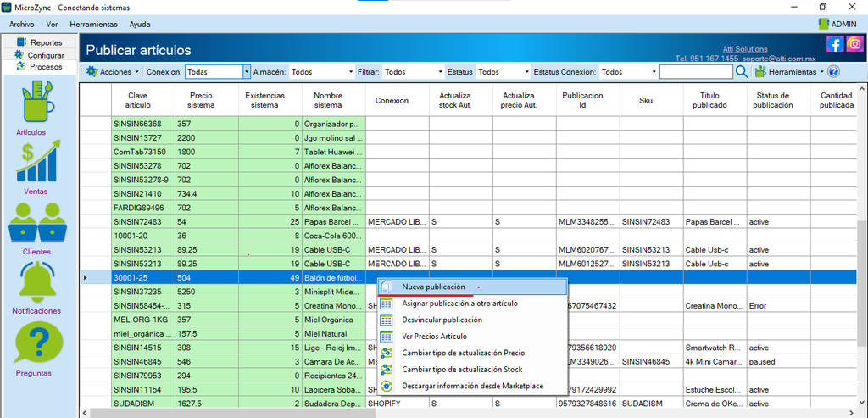868x418 pixels.
Task: Click the Cambiar tipo de actualización Stock icon
Action: tap(387, 370)
